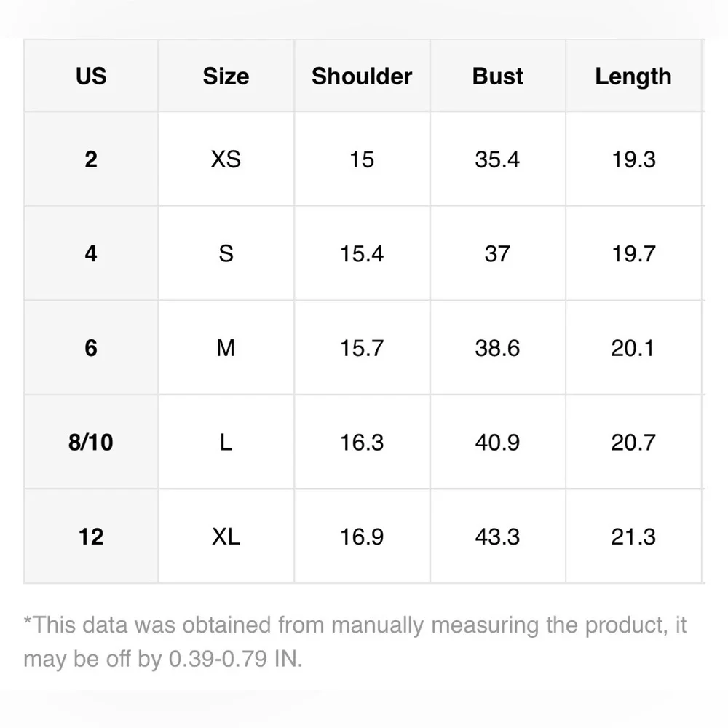728x728 pixels.
Task: Click the 40.9 bust value
Action: 498,442
